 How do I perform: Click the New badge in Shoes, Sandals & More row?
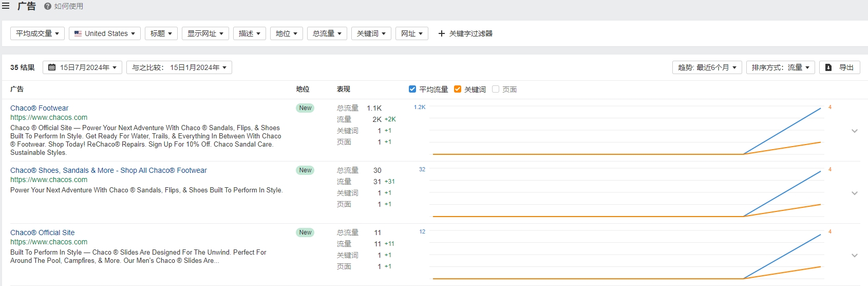tap(305, 170)
